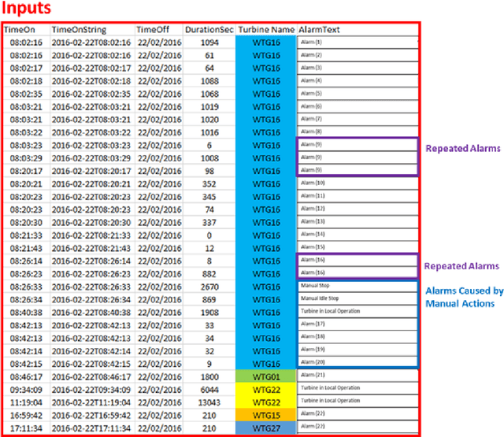Select the WTG01 turbine cell
This screenshot has height=437, width=504.
pyautogui.click(x=266, y=376)
